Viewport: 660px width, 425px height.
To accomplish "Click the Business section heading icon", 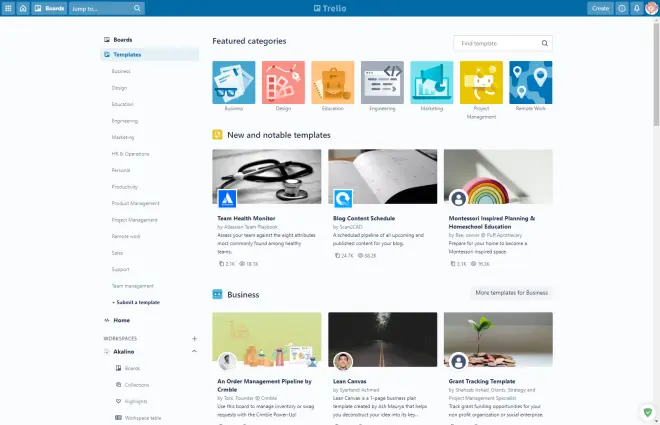I will 217,294.
